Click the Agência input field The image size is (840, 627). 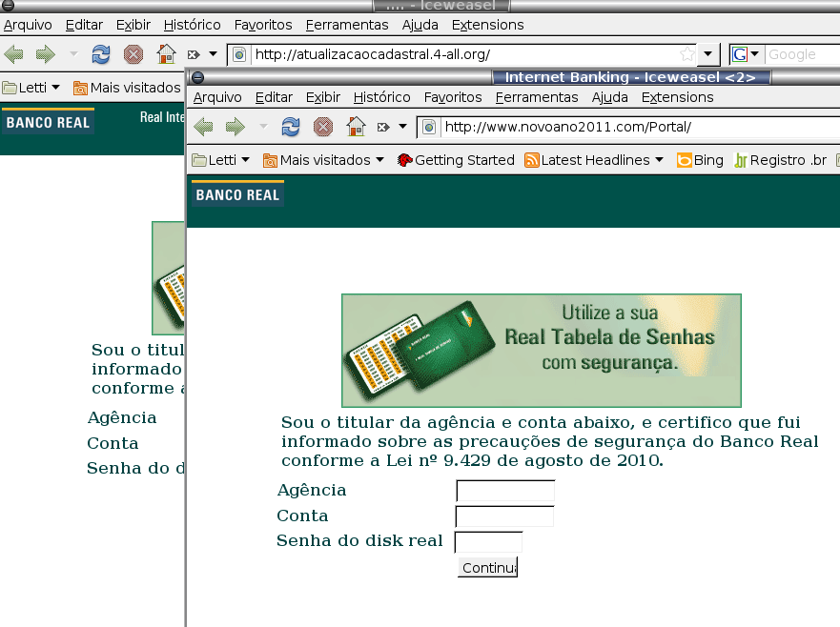[505, 491]
